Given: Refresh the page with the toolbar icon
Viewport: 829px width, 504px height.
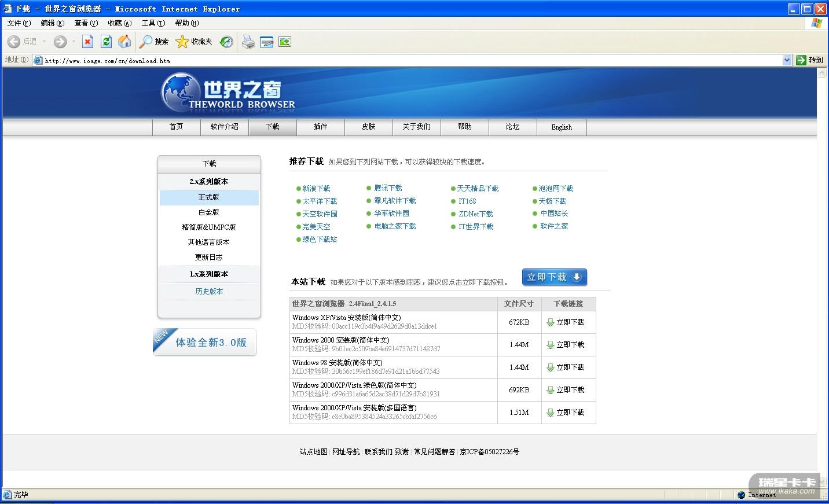Looking at the screenshot, I should [106, 42].
